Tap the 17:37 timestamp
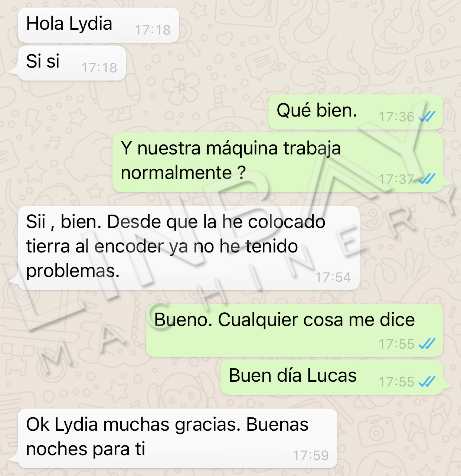Image resolution: width=461 pixels, height=476 pixels. click(x=396, y=179)
